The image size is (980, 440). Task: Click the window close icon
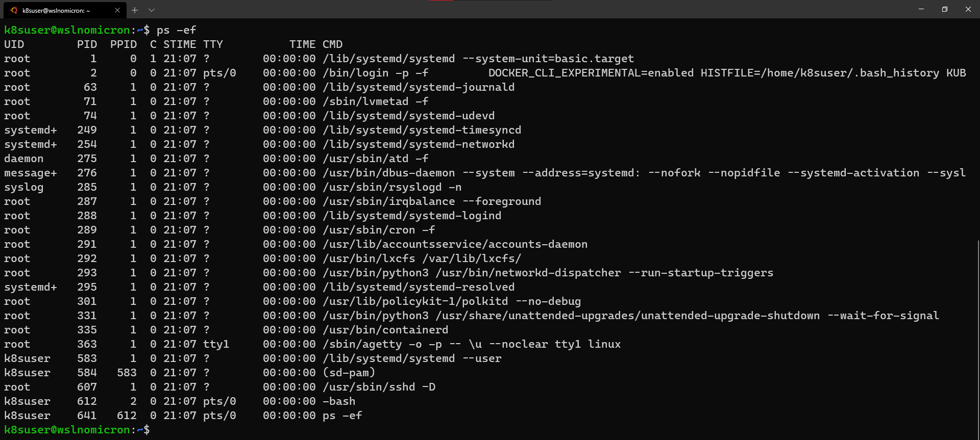point(968,9)
